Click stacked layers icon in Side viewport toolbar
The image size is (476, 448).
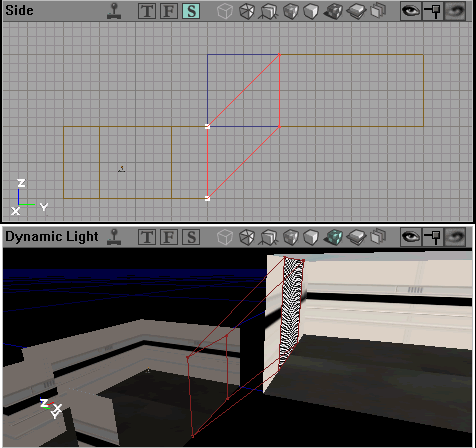click(356, 11)
